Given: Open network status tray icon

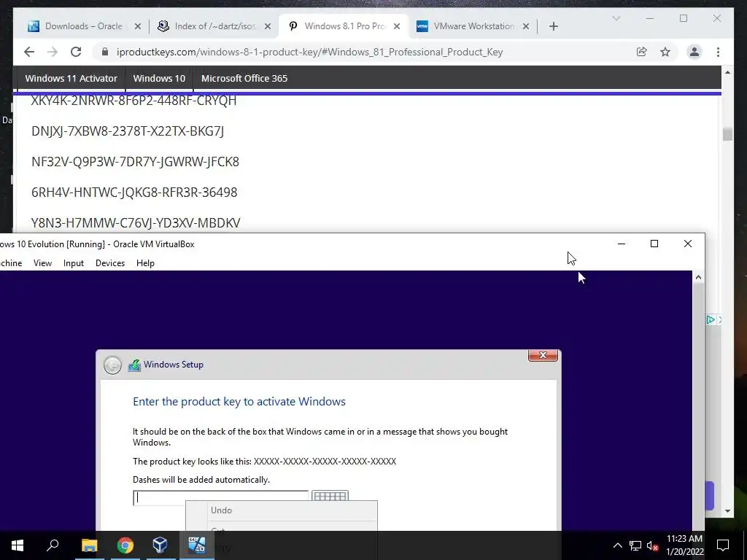Looking at the screenshot, I should (x=635, y=545).
